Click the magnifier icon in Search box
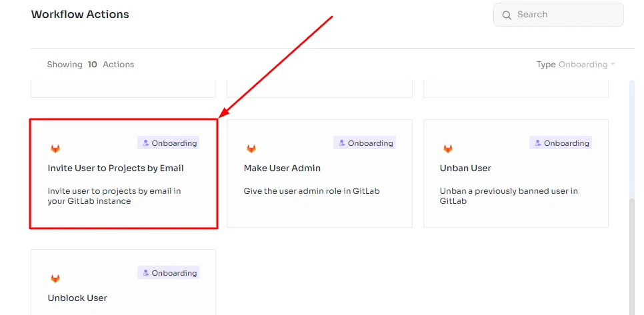 tap(507, 15)
